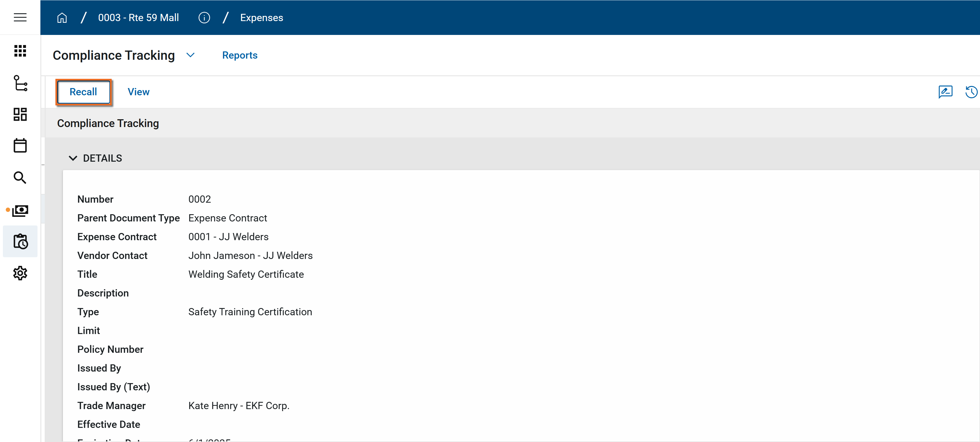Screen dimensions: 980x442
Task: Click the Expenses breadcrumb link
Action: (x=261, y=18)
